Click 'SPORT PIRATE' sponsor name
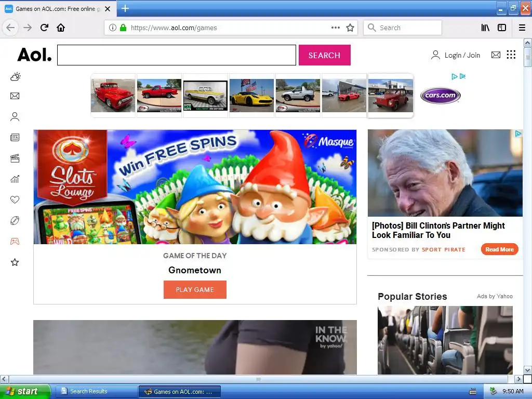The image size is (532, 399). point(444,249)
